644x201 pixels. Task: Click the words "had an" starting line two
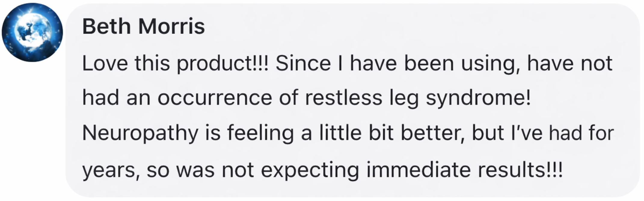(116, 98)
